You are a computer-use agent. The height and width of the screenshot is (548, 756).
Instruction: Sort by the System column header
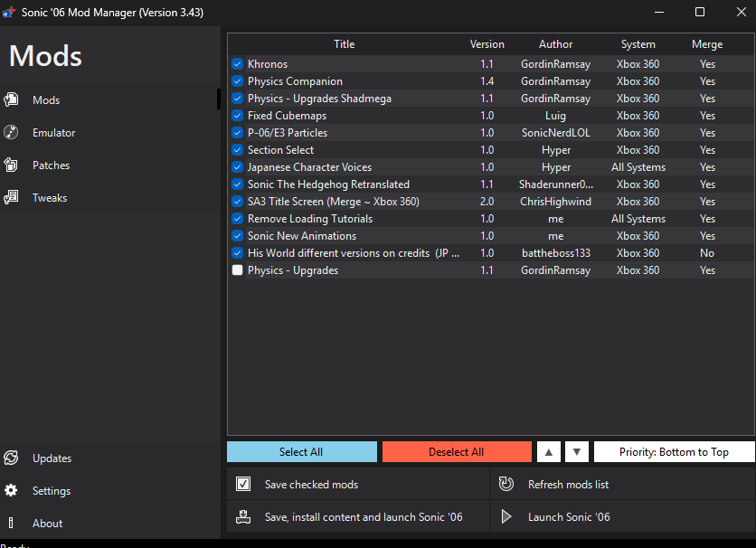pyautogui.click(x=638, y=44)
